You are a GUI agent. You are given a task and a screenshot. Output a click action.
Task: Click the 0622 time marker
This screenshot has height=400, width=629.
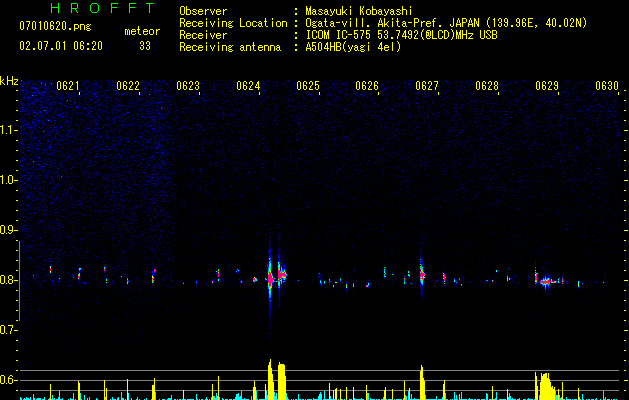[128, 86]
